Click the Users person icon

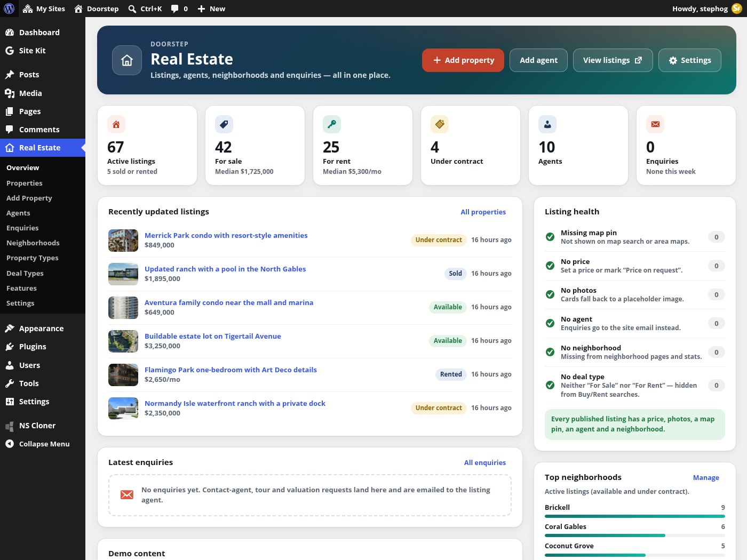[x=10, y=365]
